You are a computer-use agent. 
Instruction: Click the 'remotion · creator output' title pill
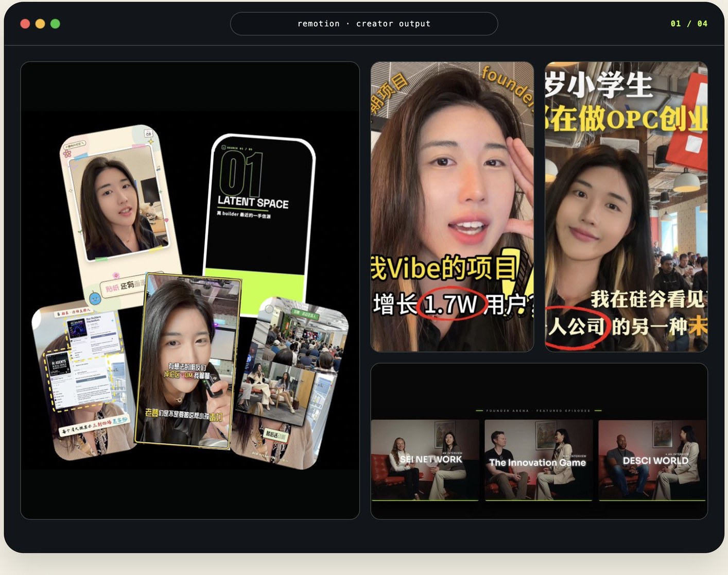364,24
